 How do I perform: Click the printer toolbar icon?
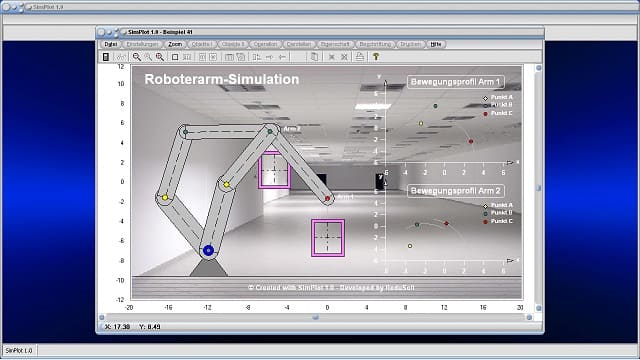(360, 57)
